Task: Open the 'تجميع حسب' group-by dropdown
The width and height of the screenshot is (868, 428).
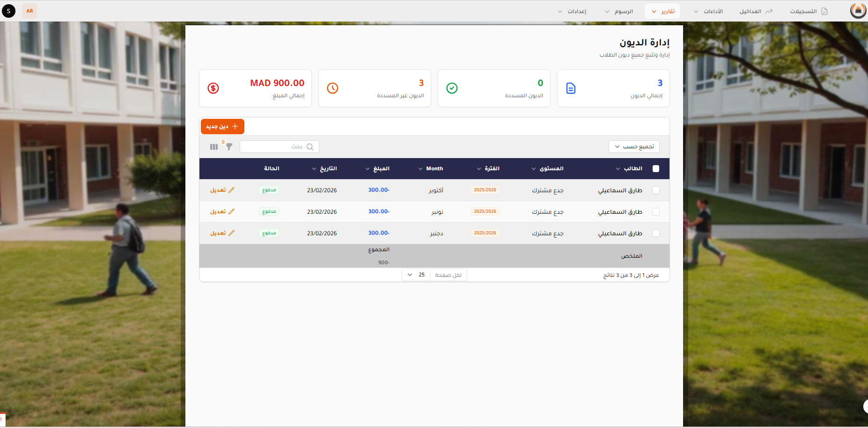Action: [634, 147]
